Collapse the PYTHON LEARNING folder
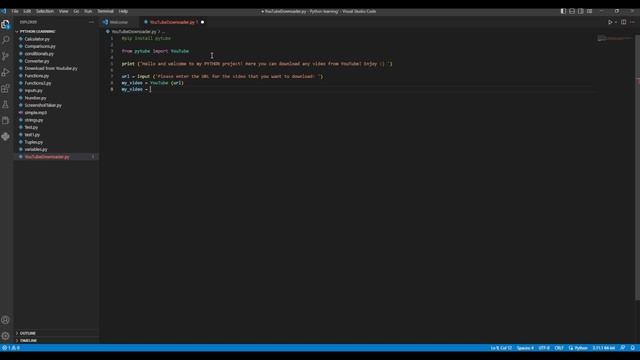This screenshot has width=640, height=360. (37, 31)
